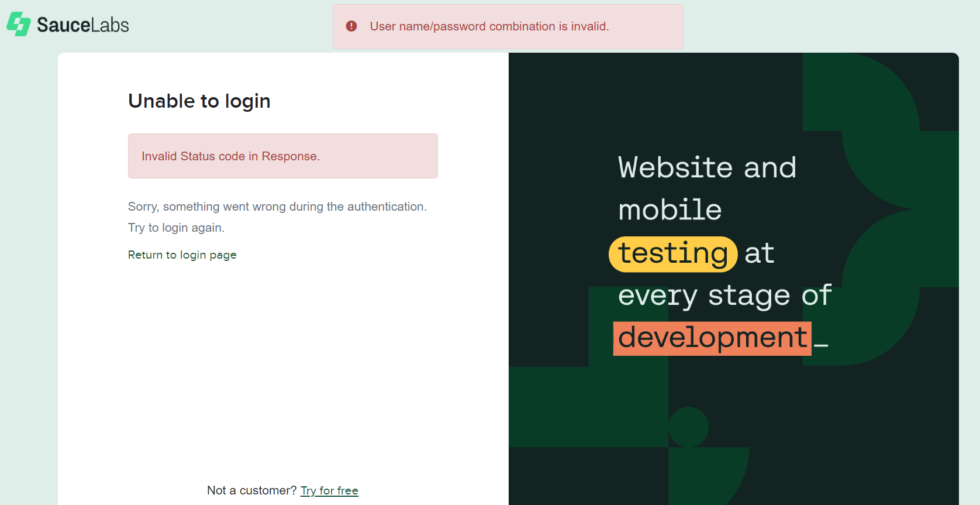Viewport: 980px width, 505px height.
Task: Click the red exclamation error icon
Action: (351, 26)
